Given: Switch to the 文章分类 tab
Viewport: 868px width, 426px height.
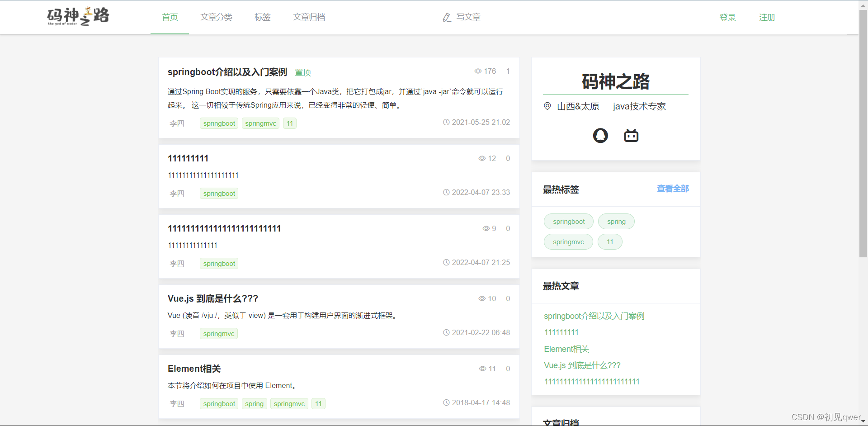Looking at the screenshot, I should click(216, 17).
